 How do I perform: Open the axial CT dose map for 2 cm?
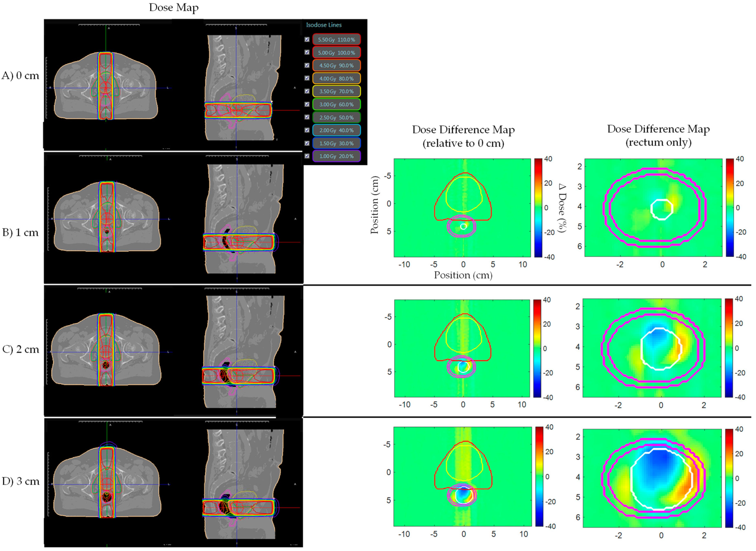106,350
